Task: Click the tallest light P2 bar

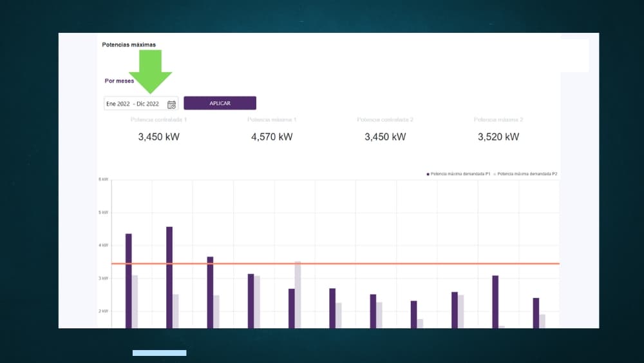Action: pyautogui.click(x=298, y=293)
